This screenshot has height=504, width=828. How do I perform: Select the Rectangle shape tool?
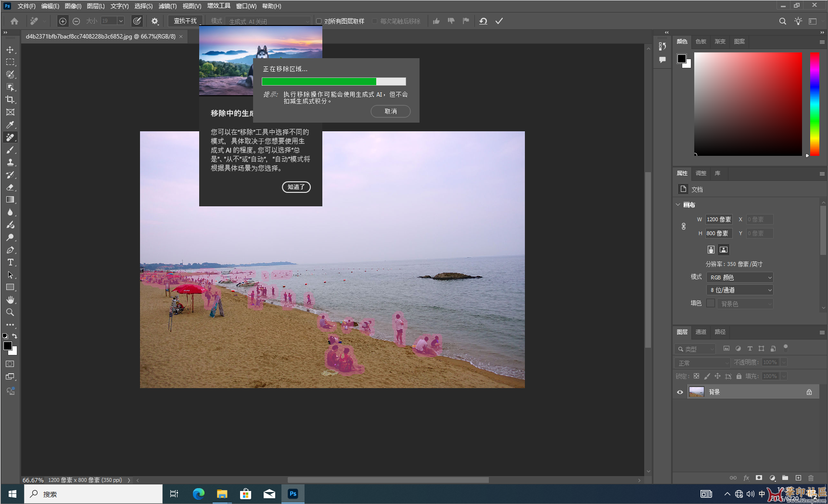(10, 288)
